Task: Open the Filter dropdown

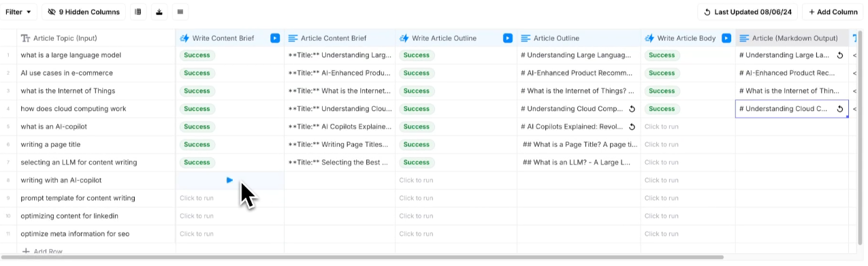Action: coord(19,12)
